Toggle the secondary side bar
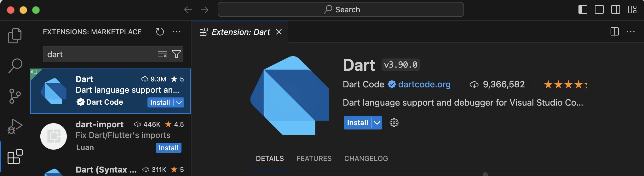Screen dimensions: 644x176 [616, 9]
